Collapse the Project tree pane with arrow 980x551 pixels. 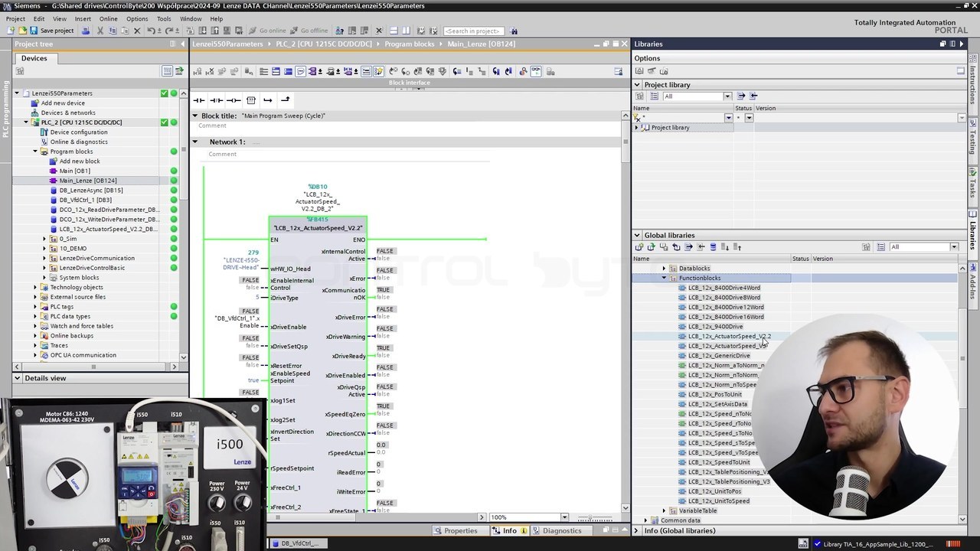coord(182,44)
